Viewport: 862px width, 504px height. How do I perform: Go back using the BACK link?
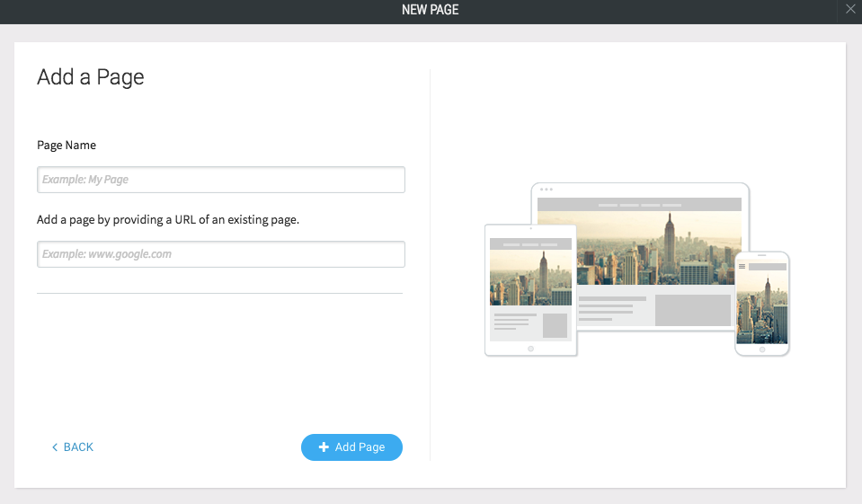73,447
